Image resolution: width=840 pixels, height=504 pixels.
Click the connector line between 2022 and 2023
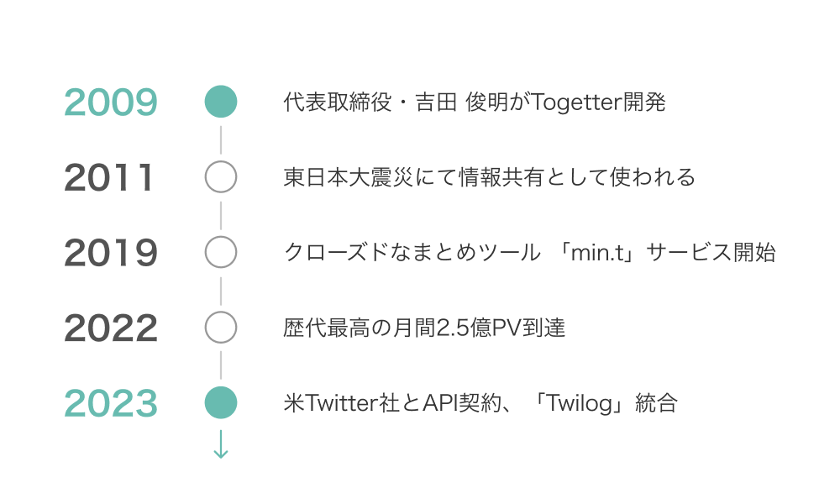click(221, 365)
